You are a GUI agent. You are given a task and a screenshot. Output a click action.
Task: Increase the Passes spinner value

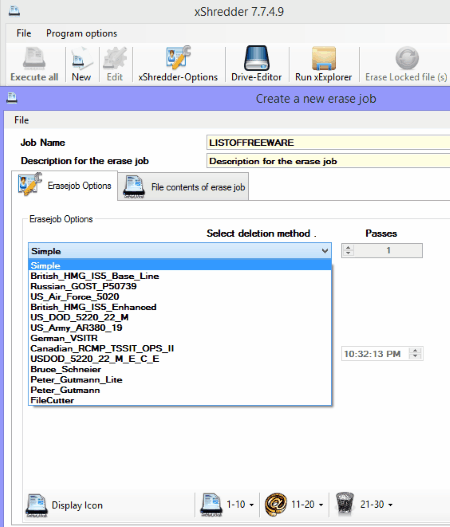click(x=348, y=247)
